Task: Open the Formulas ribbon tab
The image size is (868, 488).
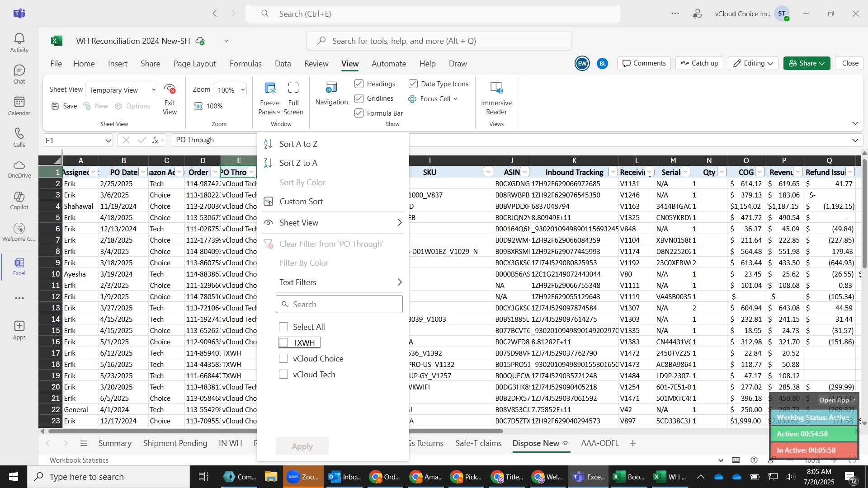Action: [x=245, y=64]
